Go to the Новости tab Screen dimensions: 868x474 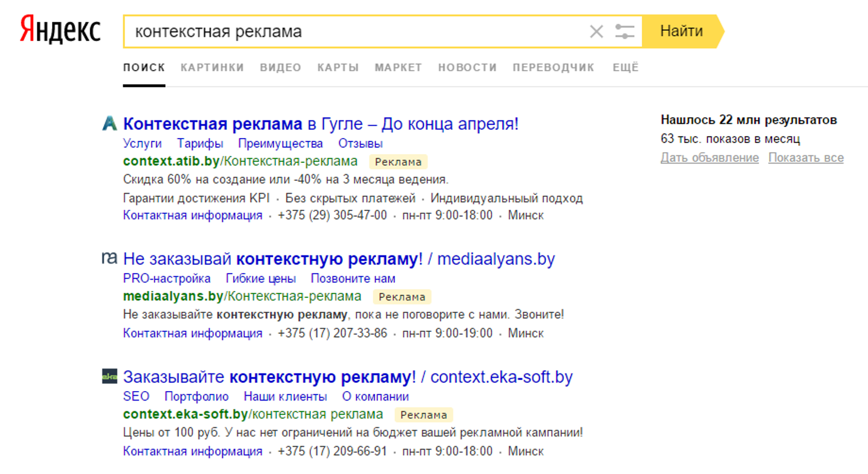[468, 68]
